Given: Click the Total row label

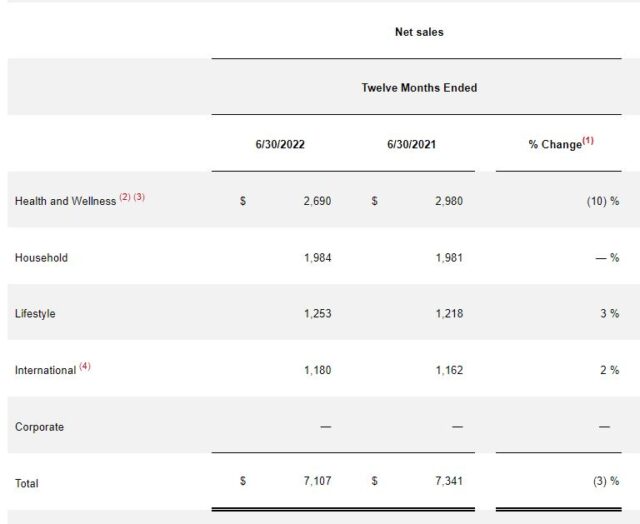Looking at the screenshot, I should pos(27,483).
